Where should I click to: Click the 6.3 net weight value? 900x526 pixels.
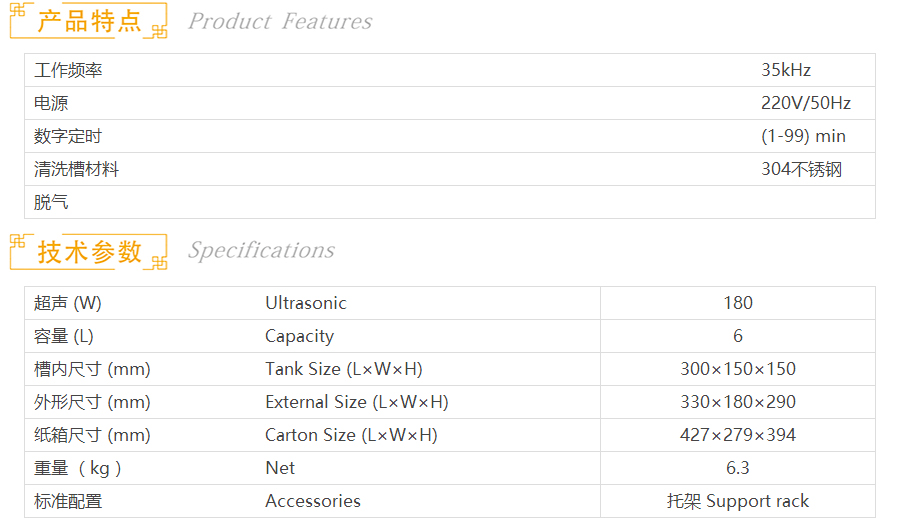[x=738, y=468]
